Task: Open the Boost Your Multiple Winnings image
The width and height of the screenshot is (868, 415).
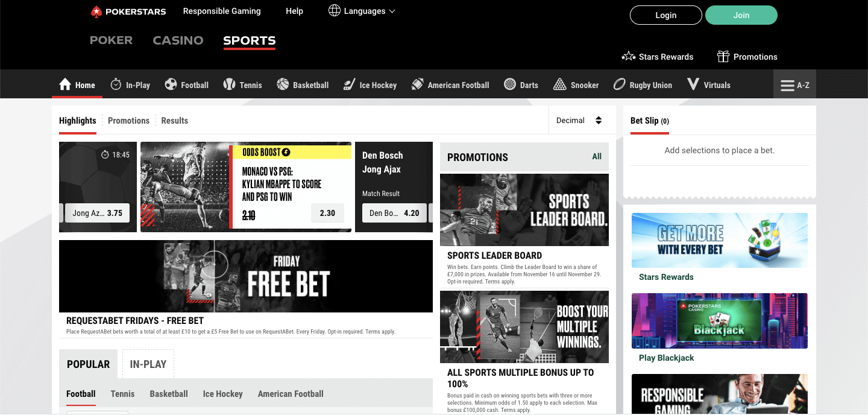Action: 524,327
